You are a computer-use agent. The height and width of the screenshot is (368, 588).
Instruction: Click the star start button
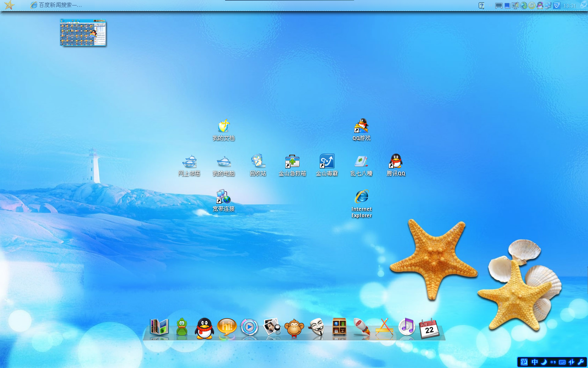pos(9,5)
